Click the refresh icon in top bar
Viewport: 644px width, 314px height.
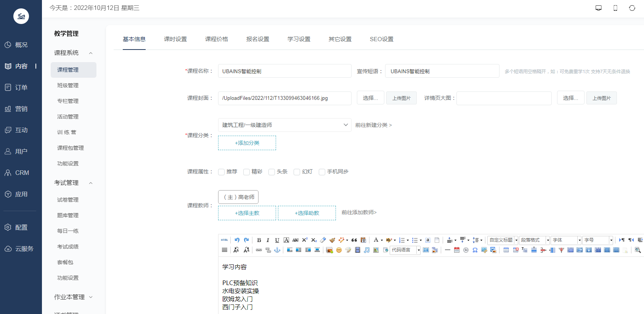[x=632, y=8]
